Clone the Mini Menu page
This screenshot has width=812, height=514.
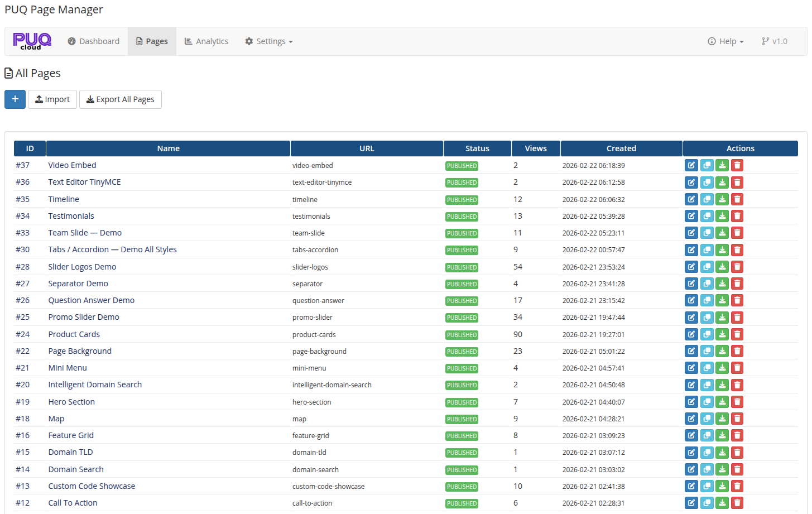click(x=707, y=368)
